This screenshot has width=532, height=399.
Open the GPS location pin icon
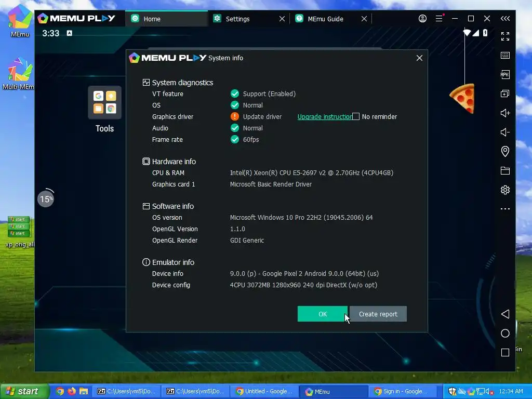click(505, 151)
